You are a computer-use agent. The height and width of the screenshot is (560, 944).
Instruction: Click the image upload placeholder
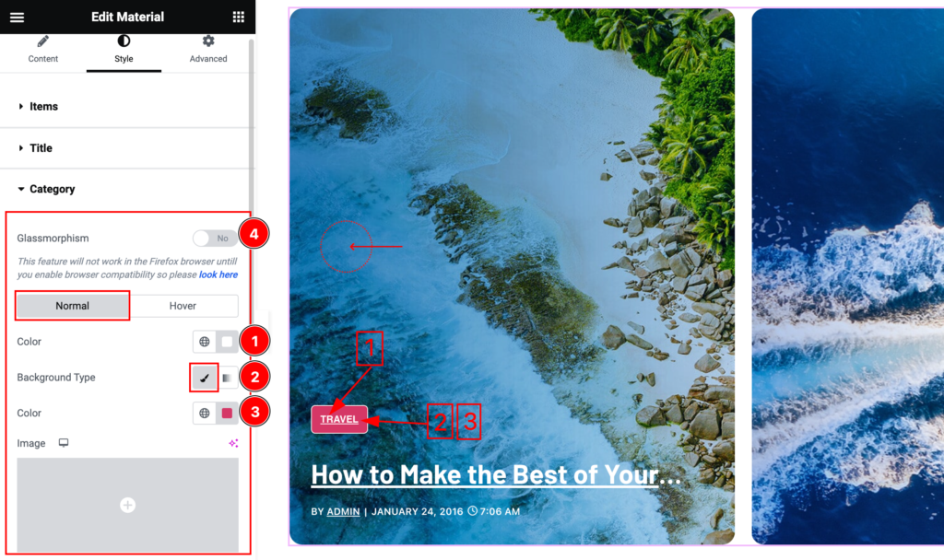127,505
